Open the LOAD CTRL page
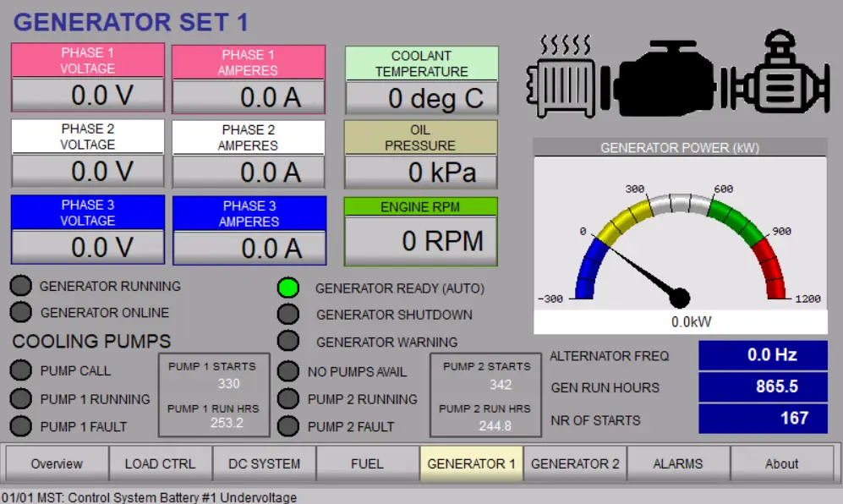This screenshot has height=504, width=843. (x=160, y=463)
